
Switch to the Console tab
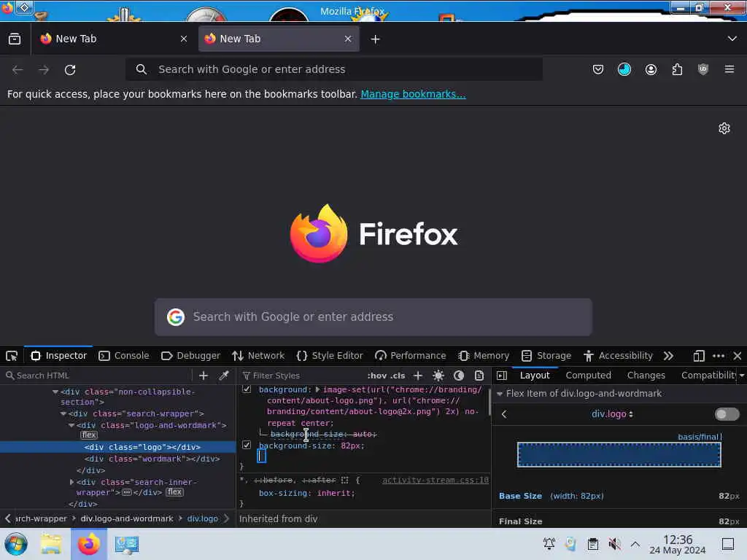pyautogui.click(x=124, y=356)
